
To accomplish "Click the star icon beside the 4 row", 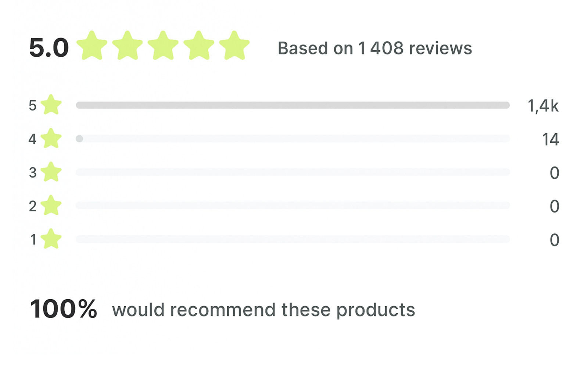I will coord(51,138).
